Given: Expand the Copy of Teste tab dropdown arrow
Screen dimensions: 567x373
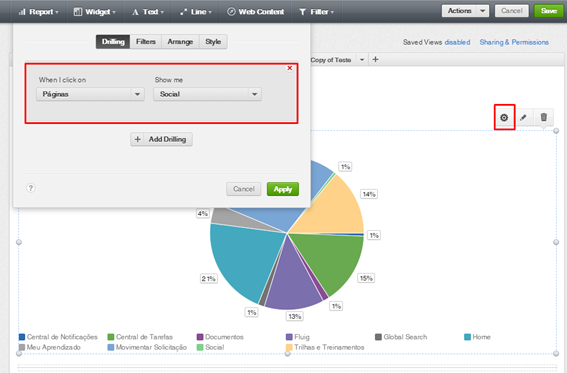Looking at the screenshot, I should tap(362, 60).
